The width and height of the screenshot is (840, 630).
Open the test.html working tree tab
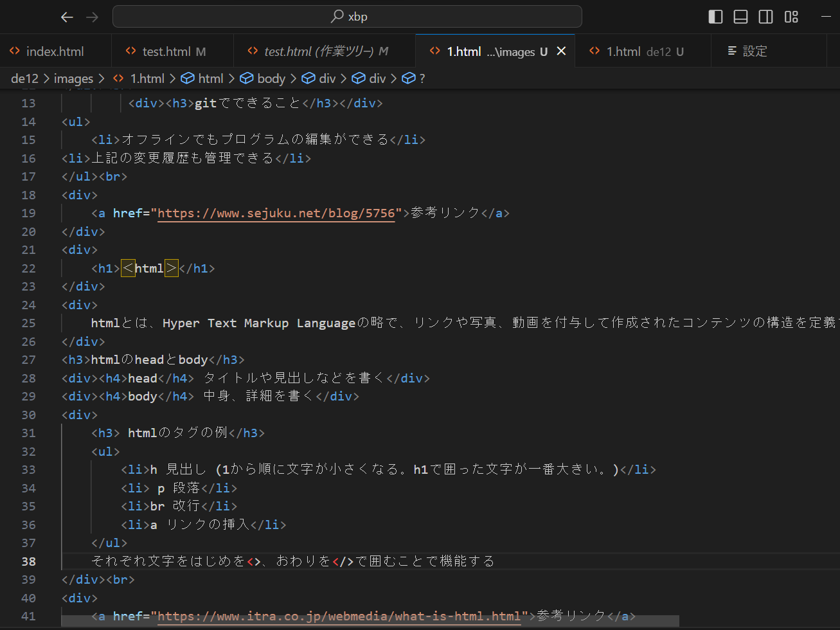[x=326, y=51]
